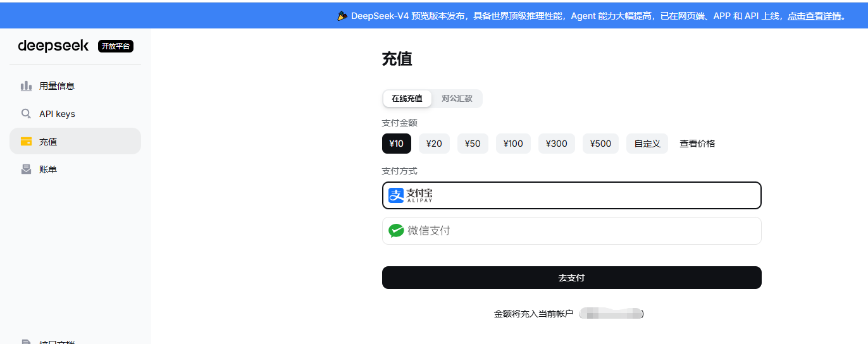This screenshot has height=344, width=868.
Task: Click the WeChat Pay green logo icon
Action: coord(396,231)
